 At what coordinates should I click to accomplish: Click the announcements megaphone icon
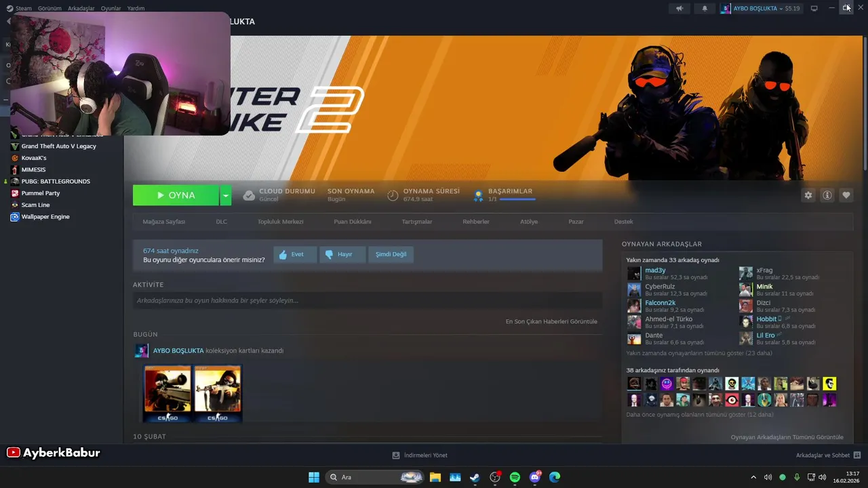point(679,8)
